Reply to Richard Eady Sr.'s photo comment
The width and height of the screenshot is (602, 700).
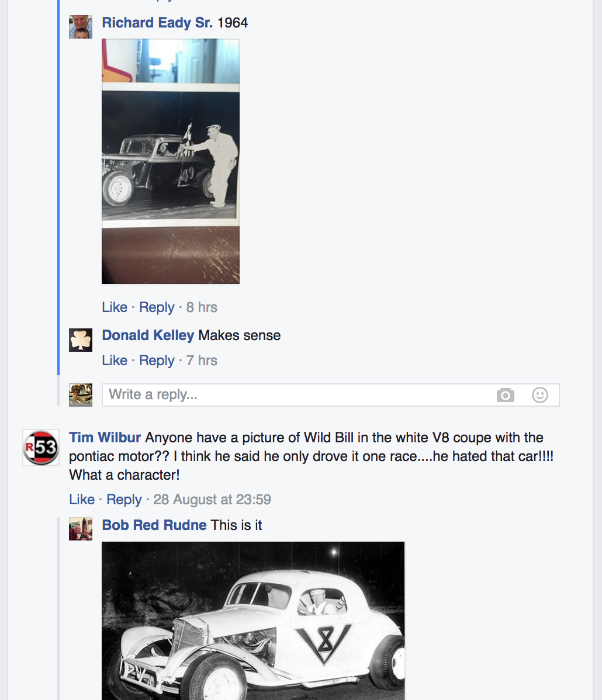(157, 307)
